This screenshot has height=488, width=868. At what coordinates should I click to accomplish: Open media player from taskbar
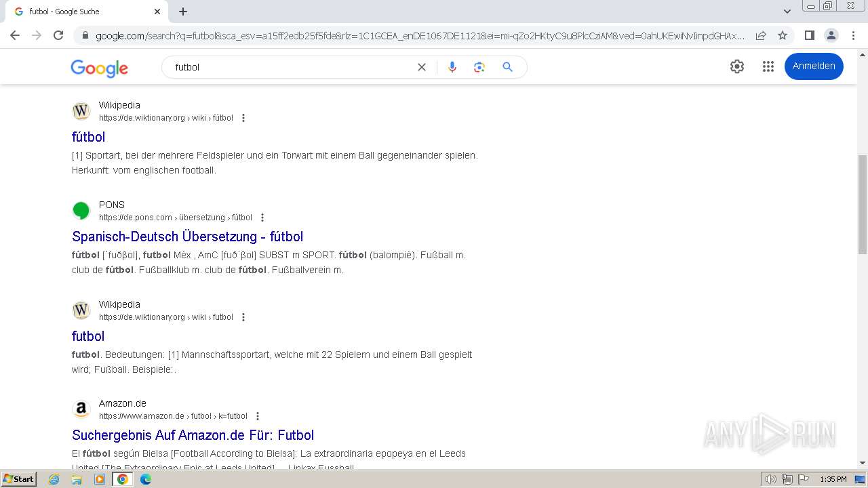(x=100, y=479)
